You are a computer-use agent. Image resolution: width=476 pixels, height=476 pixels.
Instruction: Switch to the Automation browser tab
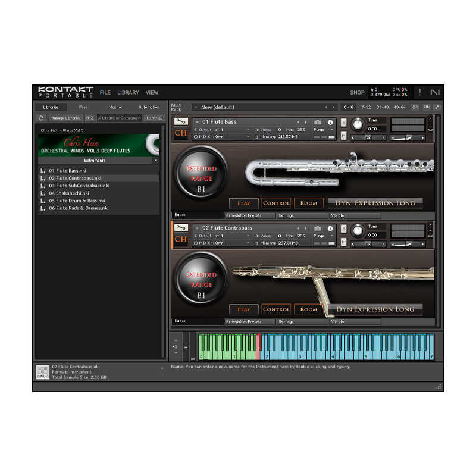pos(149,107)
